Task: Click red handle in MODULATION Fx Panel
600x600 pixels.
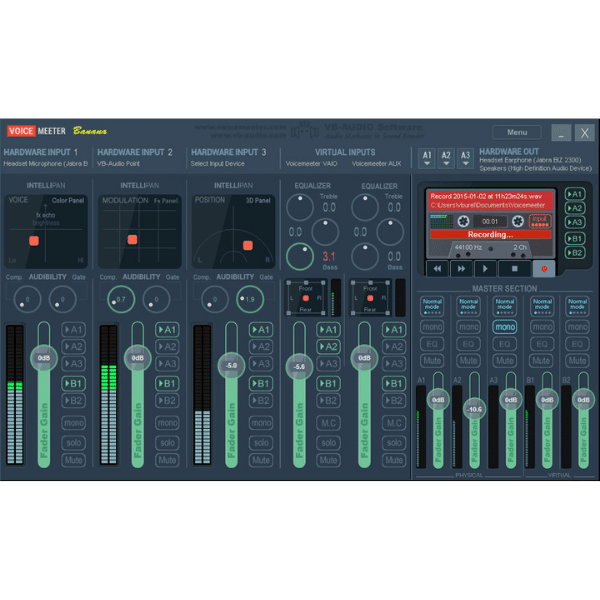Action: 132,240
